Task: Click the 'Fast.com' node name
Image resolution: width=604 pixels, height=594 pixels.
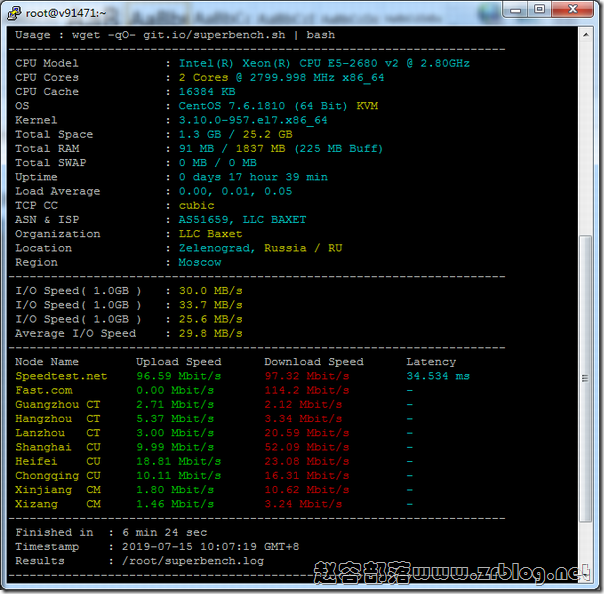Action: pos(44,390)
